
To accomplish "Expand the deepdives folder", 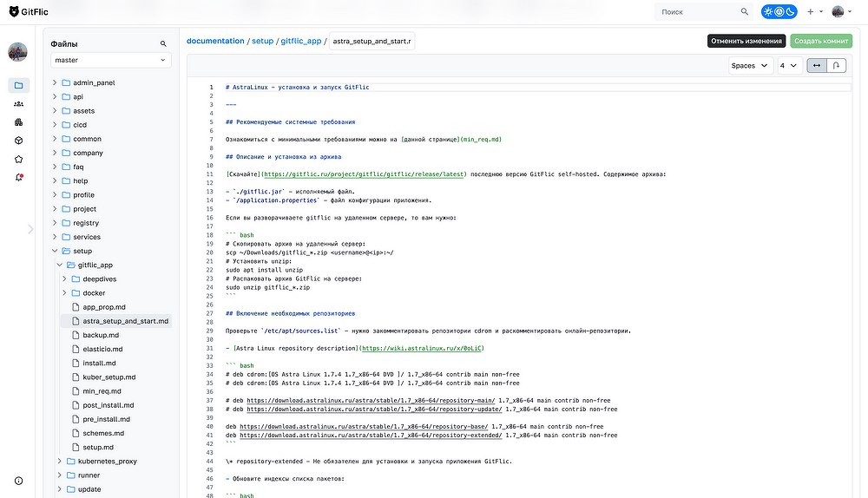I will click(x=64, y=278).
